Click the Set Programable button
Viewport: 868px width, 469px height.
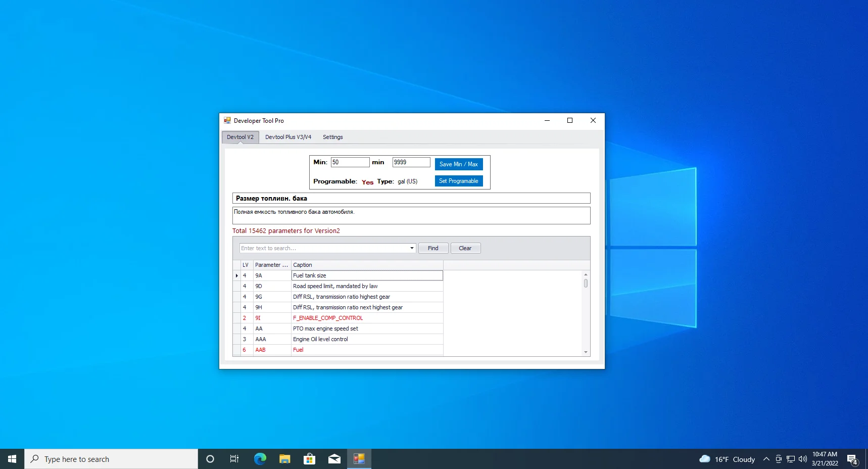pyautogui.click(x=459, y=181)
